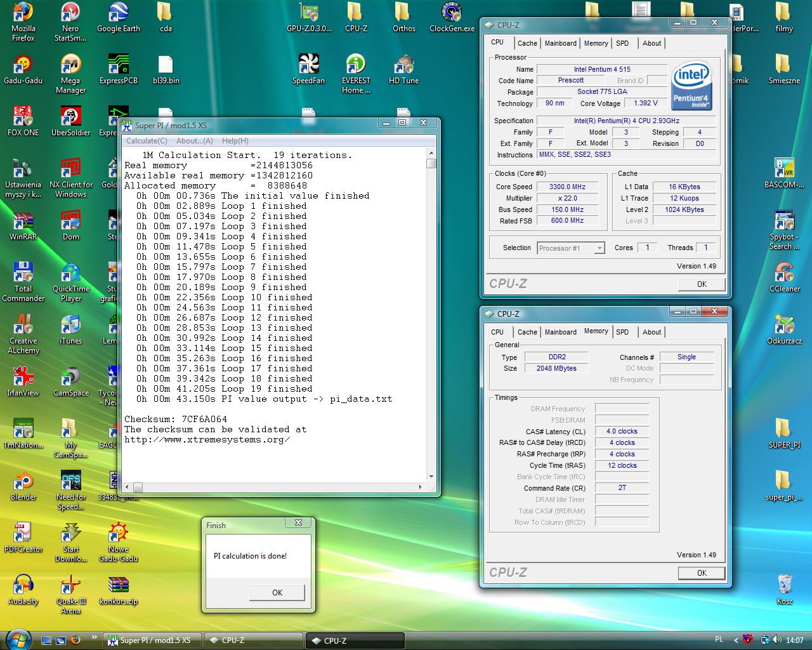Open the HD Tune desktop icon

(403, 65)
